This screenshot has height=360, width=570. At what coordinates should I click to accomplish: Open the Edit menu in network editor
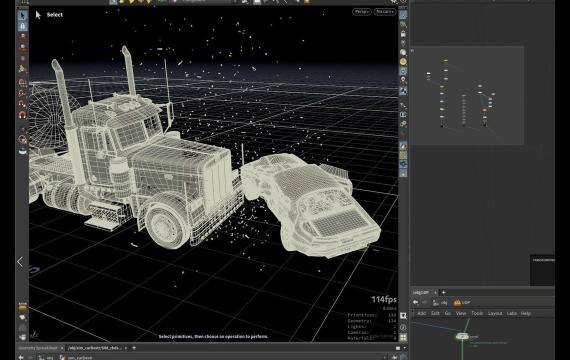coord(435,313)
